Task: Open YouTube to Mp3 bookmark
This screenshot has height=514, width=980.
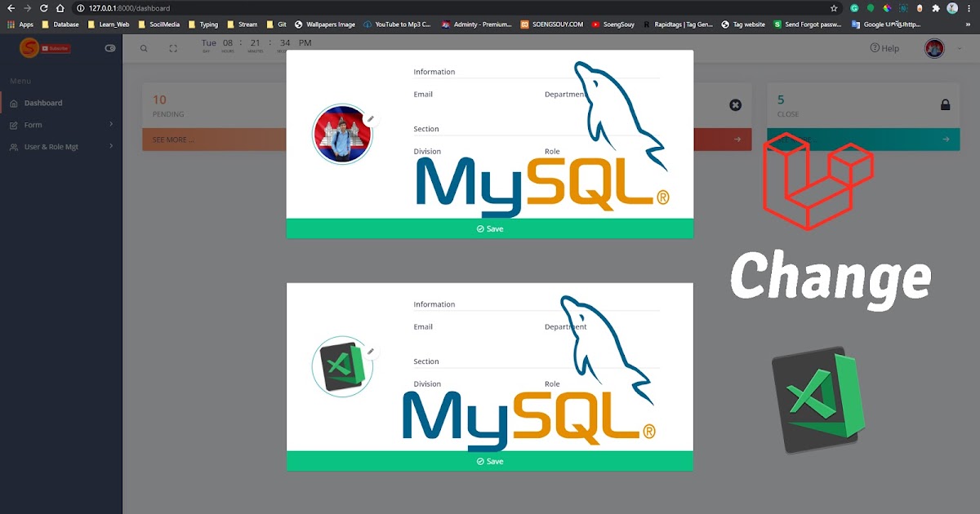Action: (x=397, y=24)
